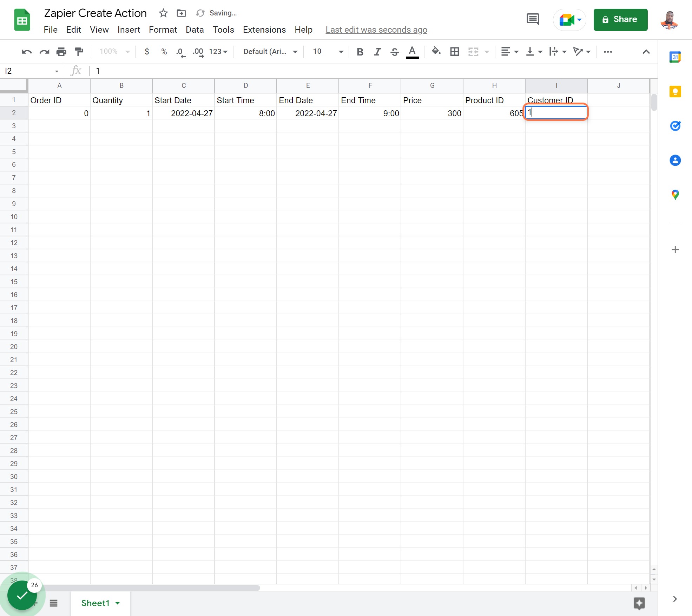Decrease decimal places
This screenshot has height=616, width=692.
(x=180, y=52)
